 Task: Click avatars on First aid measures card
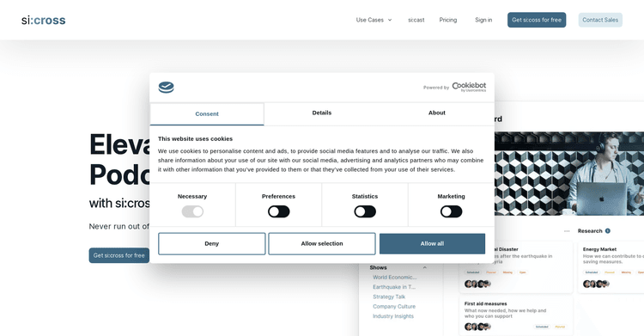[x=477, y=327]
